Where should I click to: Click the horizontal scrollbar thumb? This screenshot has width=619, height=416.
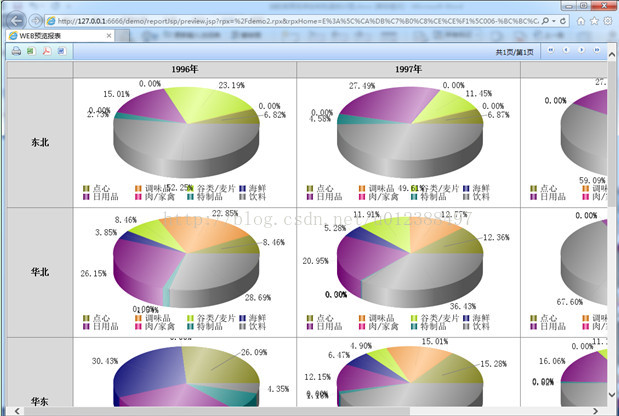pos(217,411)
